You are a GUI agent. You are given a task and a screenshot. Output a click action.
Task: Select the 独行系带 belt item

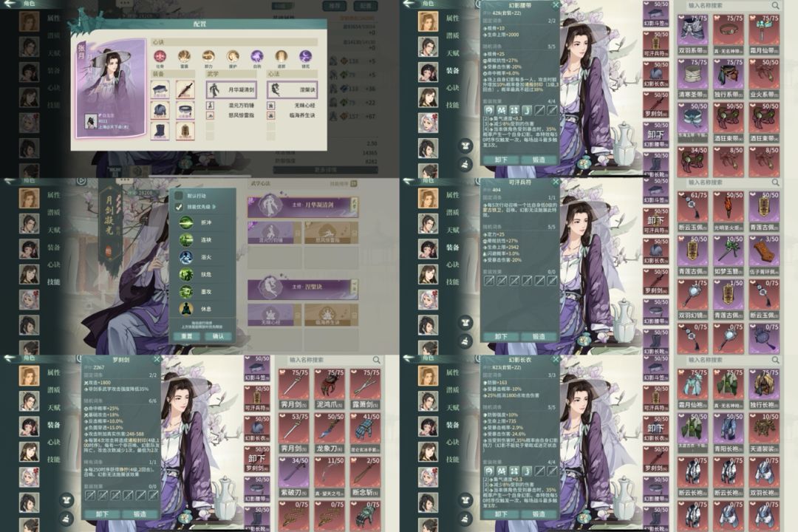click(728, 78)
